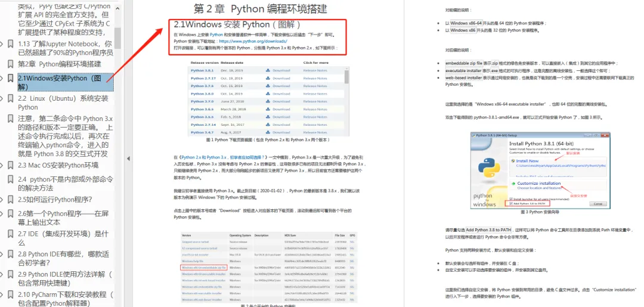Click the bookmark icon beside 2.4 python不是内部或外部命令
The image size is (644, 307).
click(10, 179)
